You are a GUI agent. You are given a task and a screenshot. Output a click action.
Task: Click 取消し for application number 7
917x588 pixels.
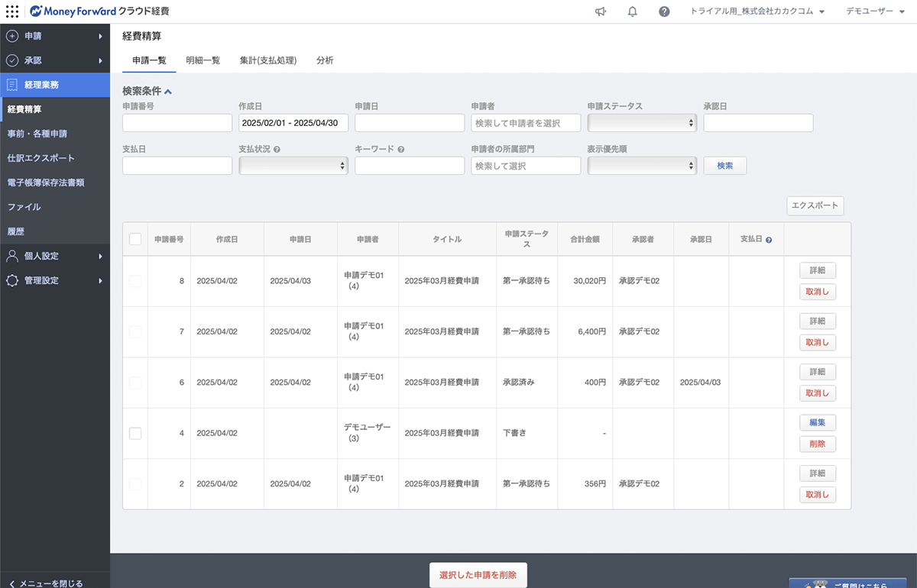pyautogui.click(x=818, y=342)
